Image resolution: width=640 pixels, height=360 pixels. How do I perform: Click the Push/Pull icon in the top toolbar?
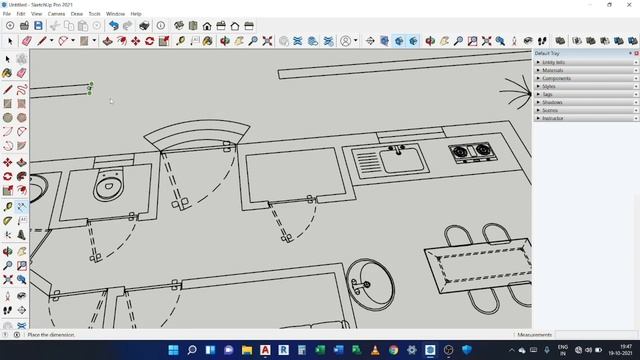click(x=107, y=41)
